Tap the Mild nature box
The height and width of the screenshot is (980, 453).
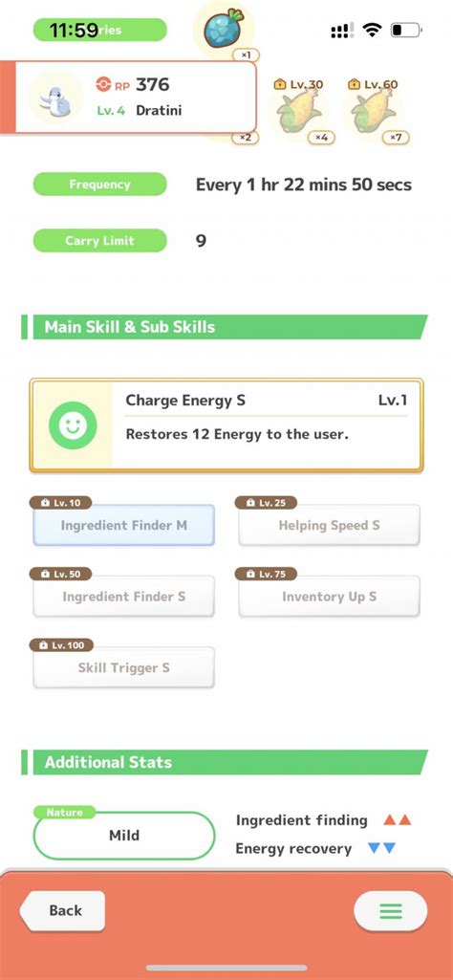pos(123,836)
